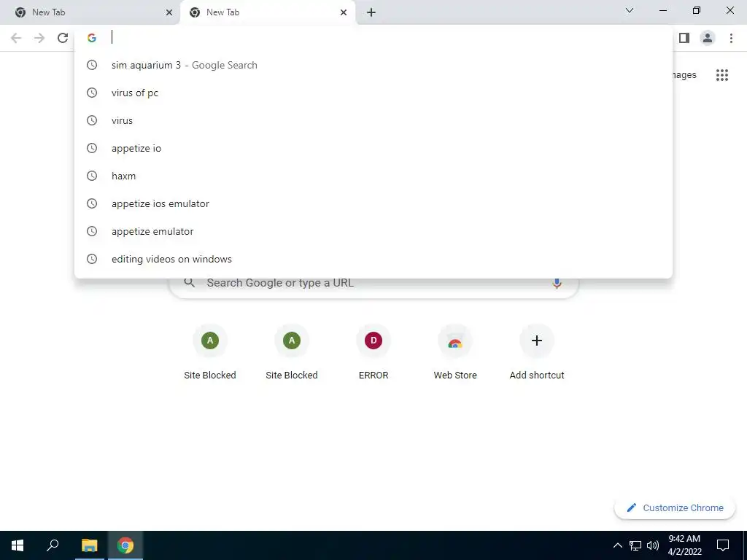Click the Google G icon in address bar
747x560 pixels.
pos(92,38)
